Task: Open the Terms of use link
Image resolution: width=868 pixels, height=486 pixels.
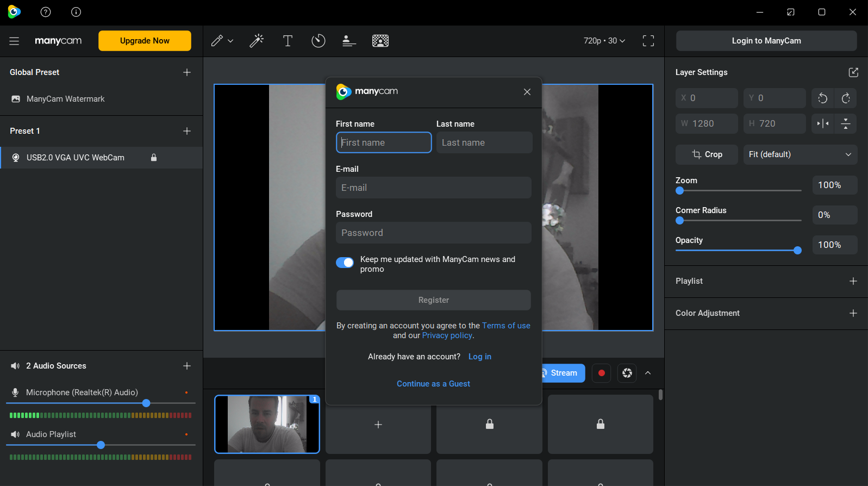Action: [x=506, y=326]
